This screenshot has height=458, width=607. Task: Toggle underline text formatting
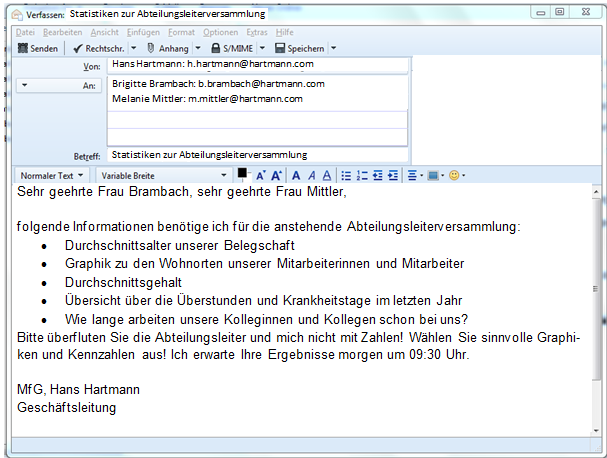click(x=326, y=176)
